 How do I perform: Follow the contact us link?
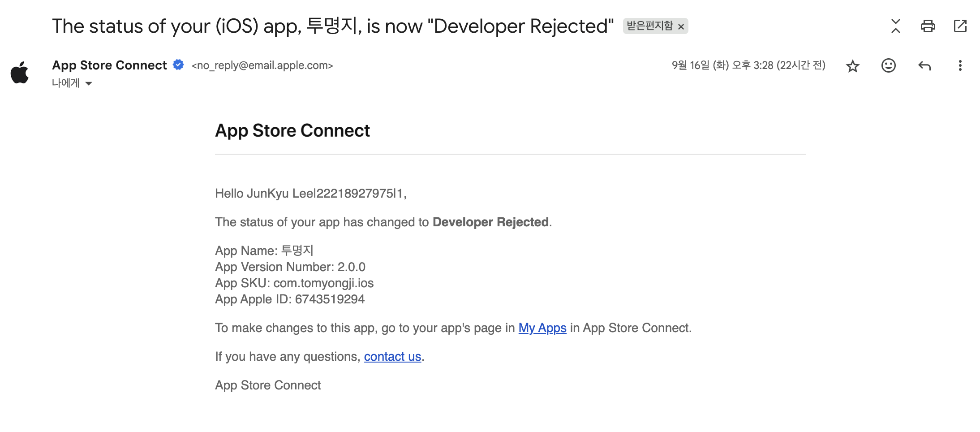click(x=392, y=357)
